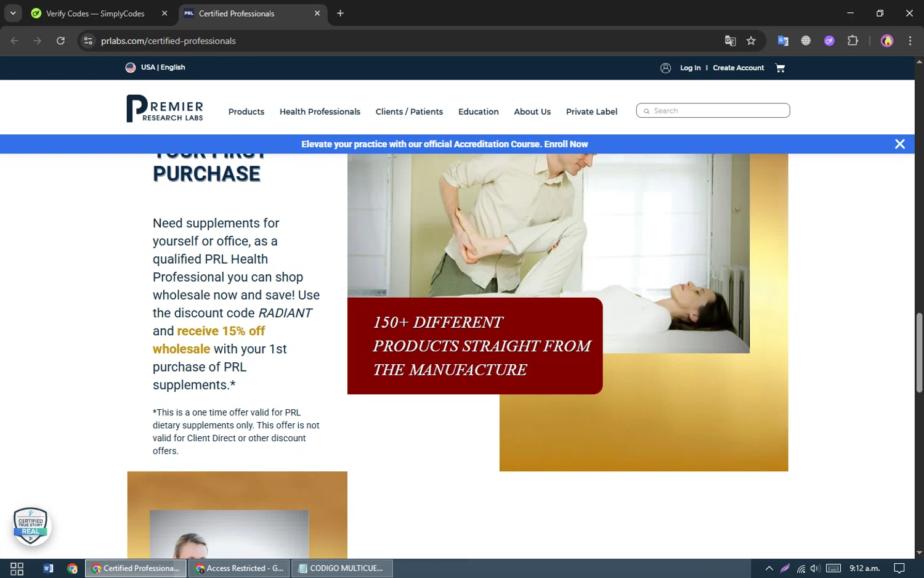Launch Word from taskbar
Image resolution: width=924 pixels, height=578 pixels.
point(48,568)
